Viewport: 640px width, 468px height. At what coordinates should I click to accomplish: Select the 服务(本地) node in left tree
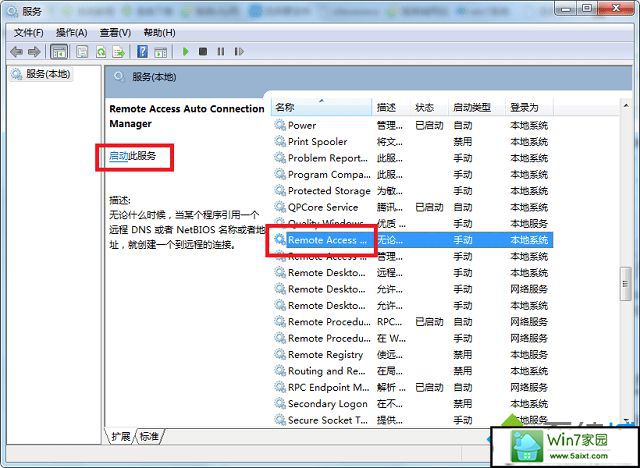(x=41, y=74)
